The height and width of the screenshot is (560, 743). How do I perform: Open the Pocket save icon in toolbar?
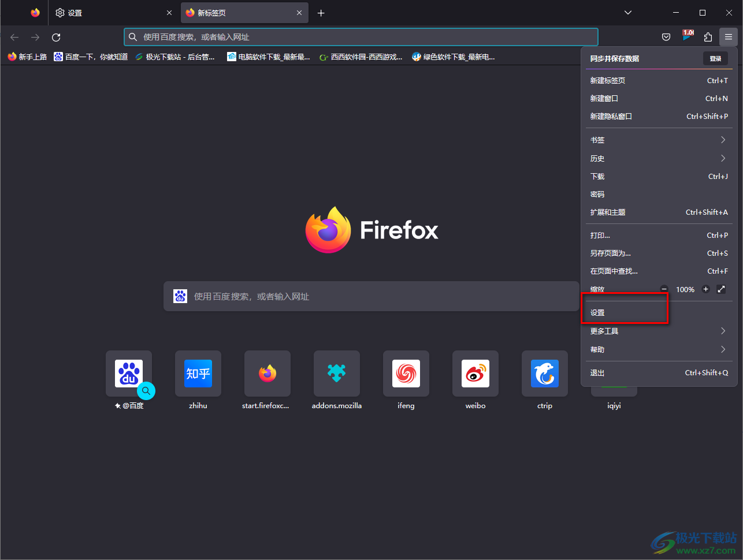(x=666, y=37)
